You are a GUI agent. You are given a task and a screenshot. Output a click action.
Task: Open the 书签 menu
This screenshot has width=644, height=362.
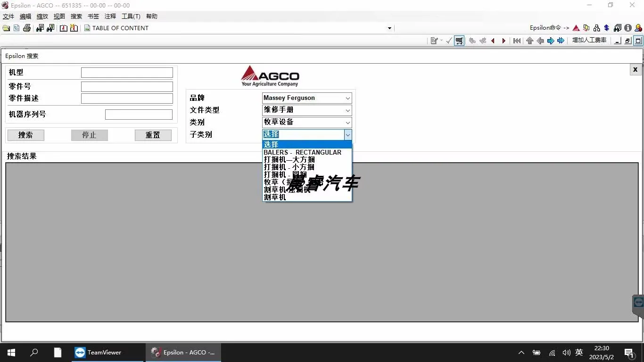click(93, 16)
